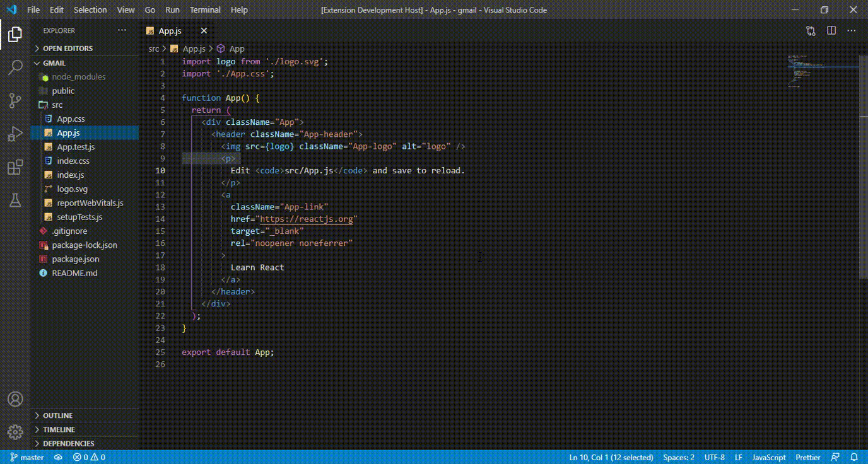868x464 pixels.
Task: Open the File menu
Action: click(33, 9)
